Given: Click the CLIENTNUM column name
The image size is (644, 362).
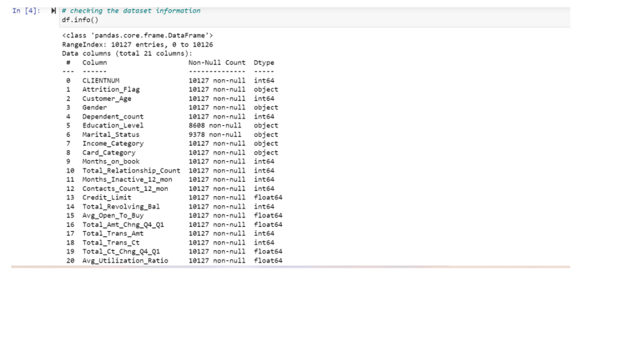Looking at the screenshot, I should pyautogui.click(x=101, y=80).
